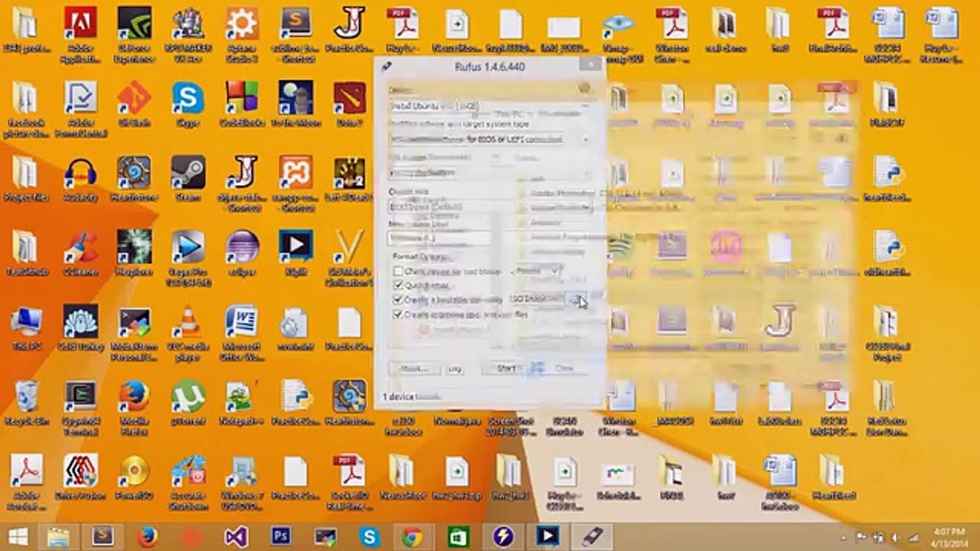This screenshot has height=551, width=980.
Task: Select the Git Bash desktop icon
Action: [x=134, y=104]
